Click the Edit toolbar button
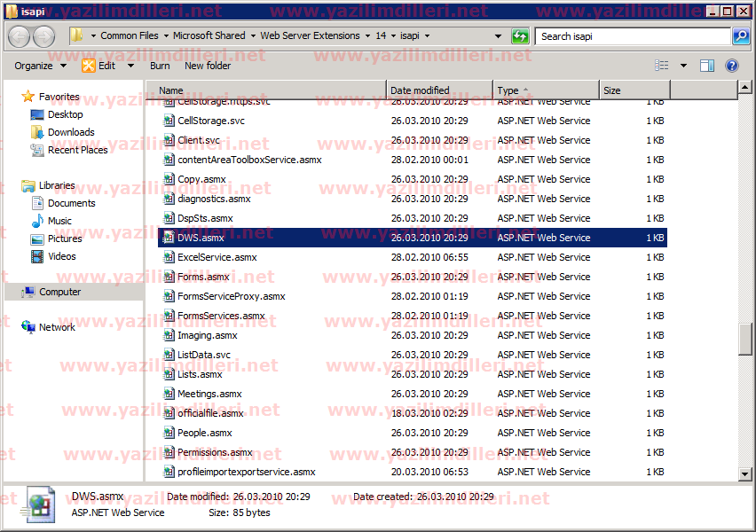This screenshot has height=532, width=756. coord(99,66)
